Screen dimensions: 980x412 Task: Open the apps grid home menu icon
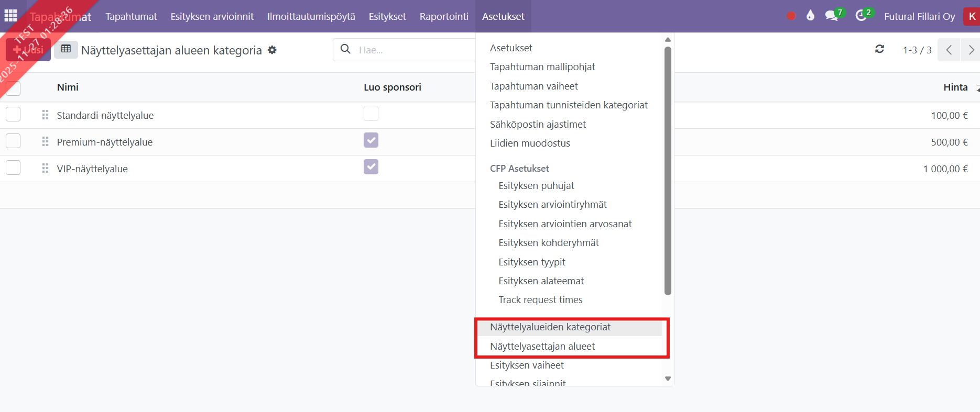point(11,16)
